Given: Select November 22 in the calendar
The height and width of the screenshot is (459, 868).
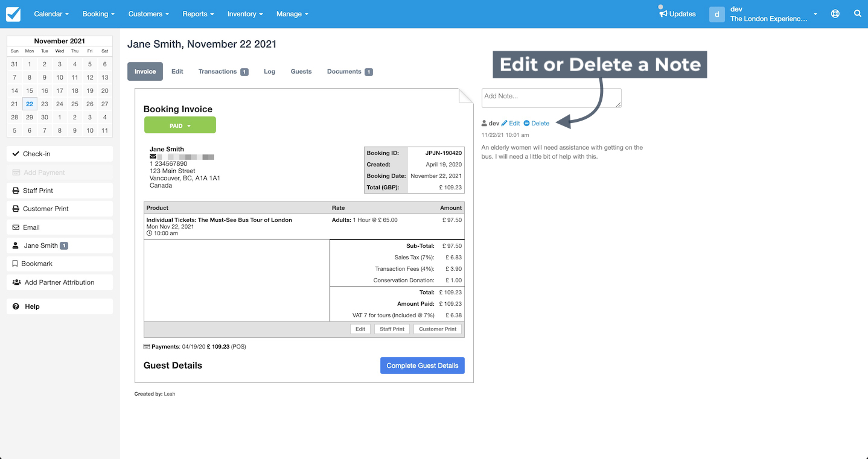Looking at the screenshot, I should (30, 104).
